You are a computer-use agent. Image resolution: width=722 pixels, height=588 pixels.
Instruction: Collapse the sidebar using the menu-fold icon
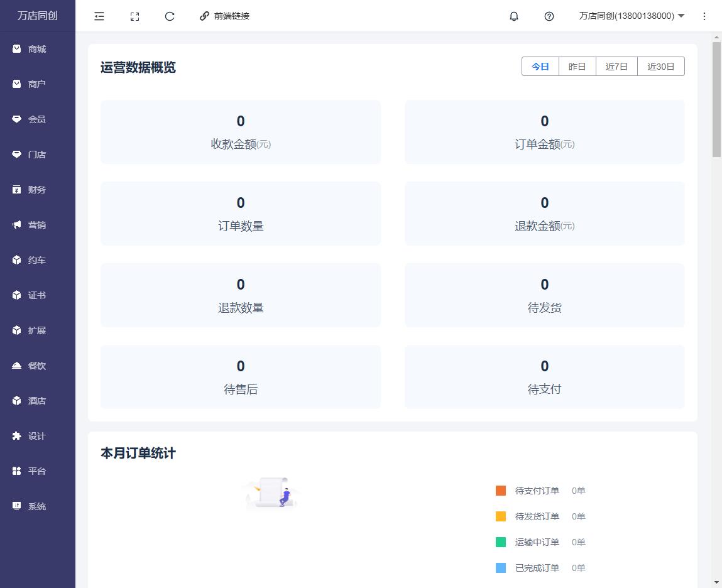pyautogui.click(x=99, y=16)
